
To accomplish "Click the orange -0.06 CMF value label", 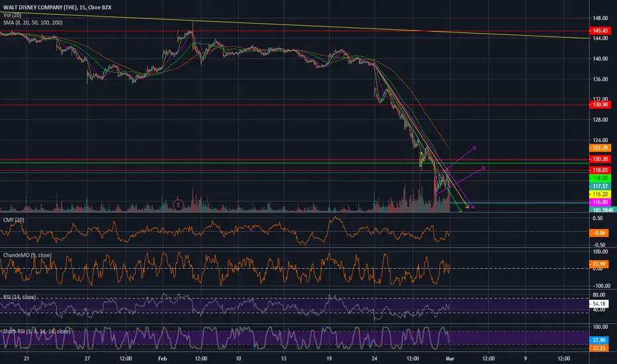I will point(599,233).
